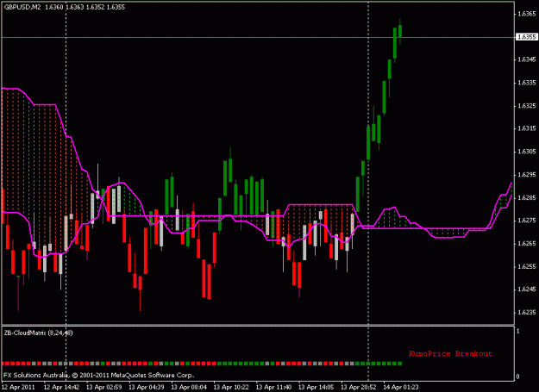The width and height of the screenshot is (539, 392).
Task: Click the 1.6305 price axis label
Action: pyautogui.click(x=527, y=152)
